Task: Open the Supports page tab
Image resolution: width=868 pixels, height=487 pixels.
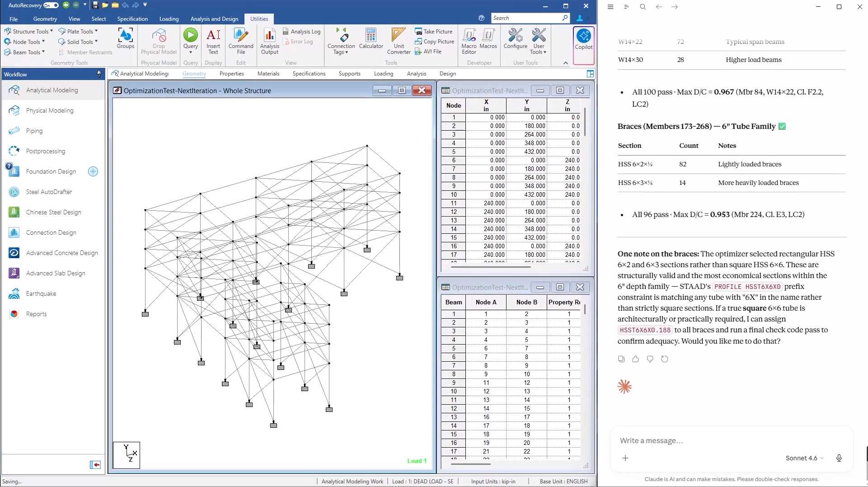Action: [x=349, y=74]
